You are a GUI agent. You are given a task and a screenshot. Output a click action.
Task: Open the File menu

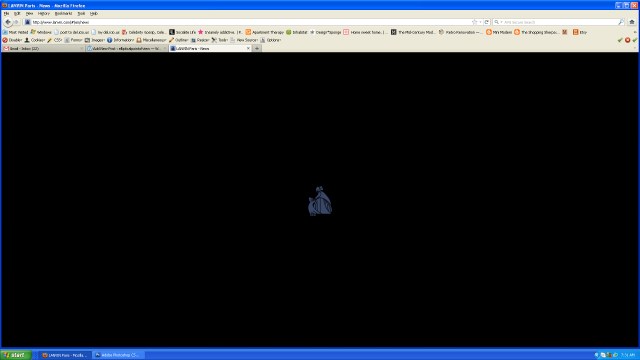coord(7,13)
